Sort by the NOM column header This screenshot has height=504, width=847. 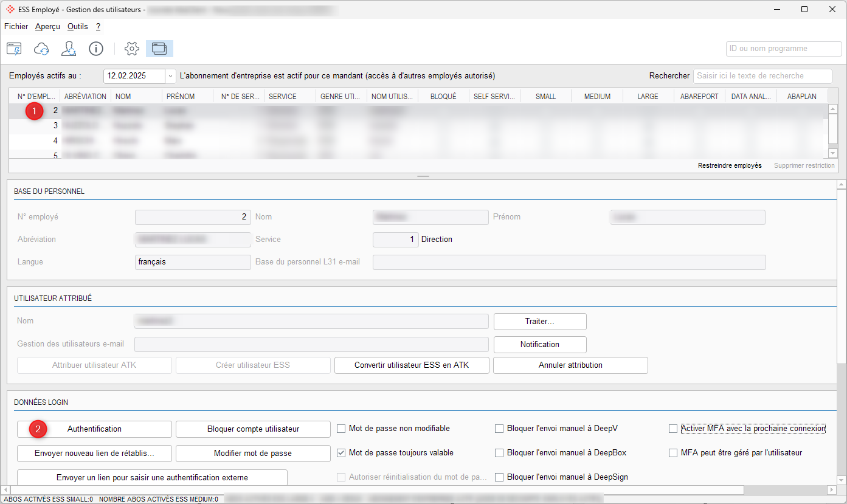coord(136,96)
